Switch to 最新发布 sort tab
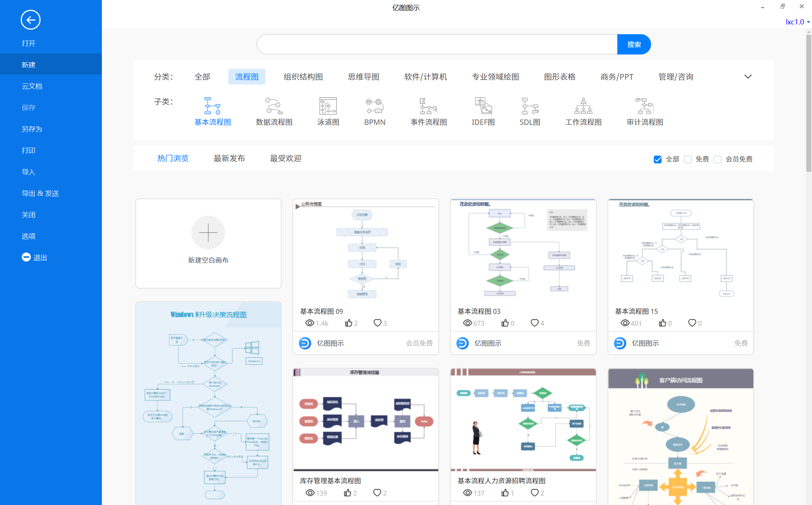The height and width of the screenshot is (505, 812). point(229,158)
